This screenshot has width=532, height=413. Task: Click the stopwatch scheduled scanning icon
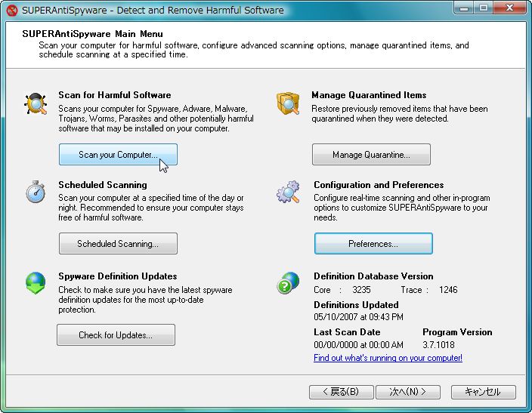(x=36, y=192)
